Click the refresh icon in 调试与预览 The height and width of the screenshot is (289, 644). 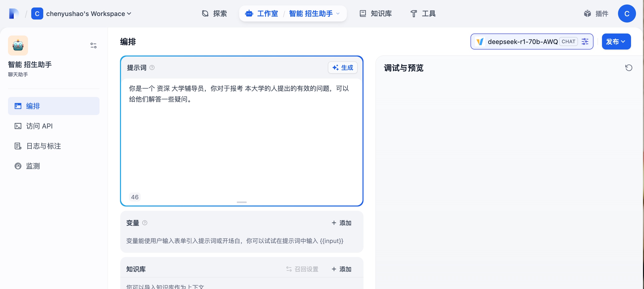click(x=628, y=68)
